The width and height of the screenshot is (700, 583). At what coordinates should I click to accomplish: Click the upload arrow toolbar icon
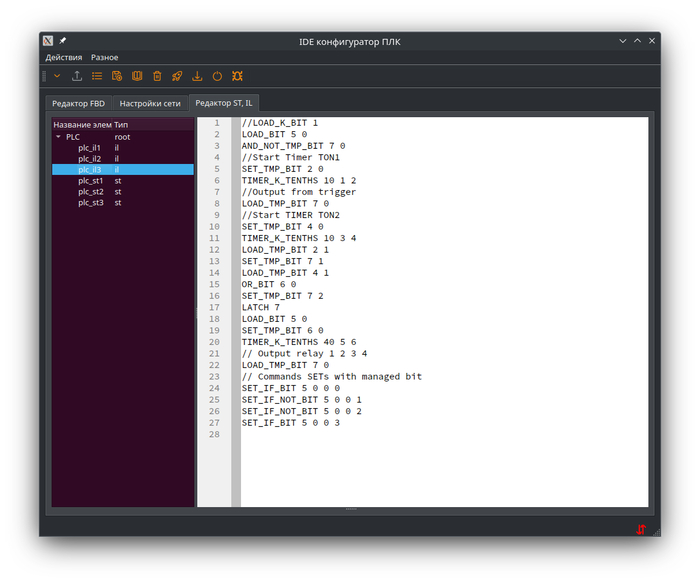pyautogui.click(x=77, y=76)
